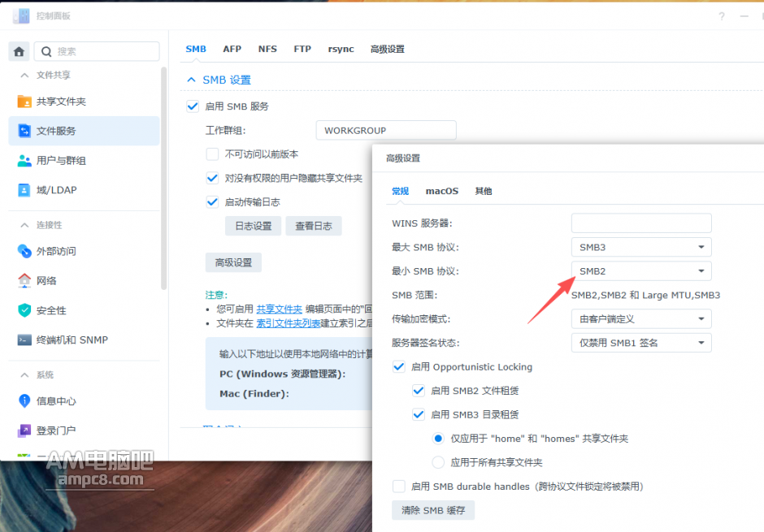Open the 最大 SMB 协议 dropdown
Viewport: 764px width, 532px height.
coord(641,247)
